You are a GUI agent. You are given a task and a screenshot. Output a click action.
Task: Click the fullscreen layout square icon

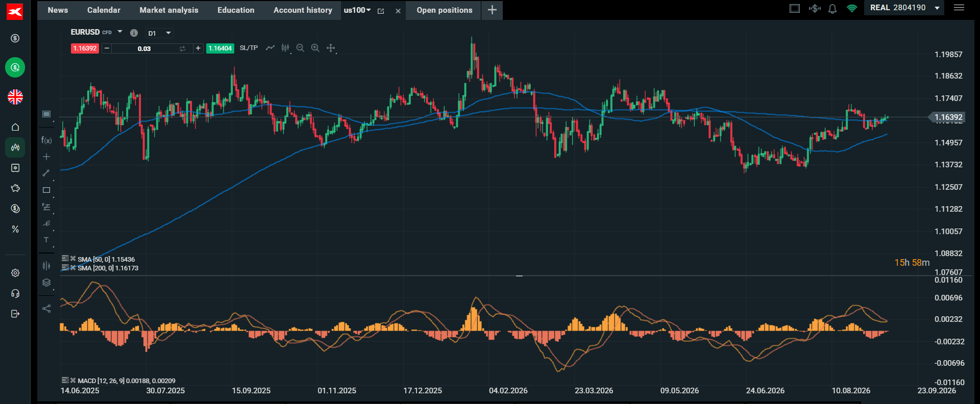(795, 8)
